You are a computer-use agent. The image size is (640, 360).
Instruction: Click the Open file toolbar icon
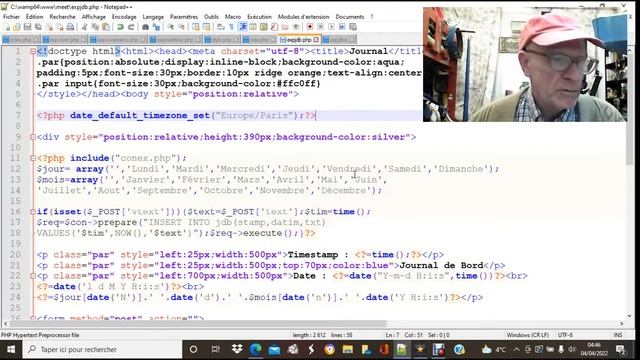(x=17, y=27)
